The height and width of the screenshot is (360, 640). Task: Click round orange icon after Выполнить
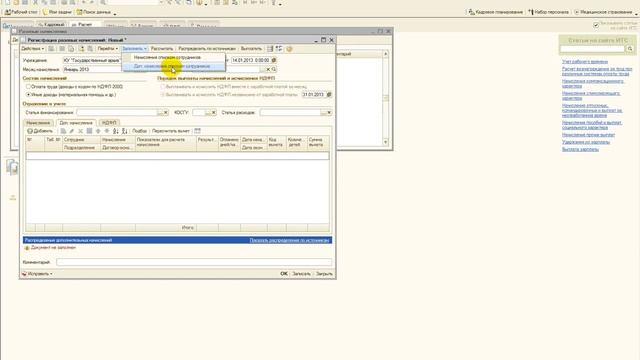point(289,49)
